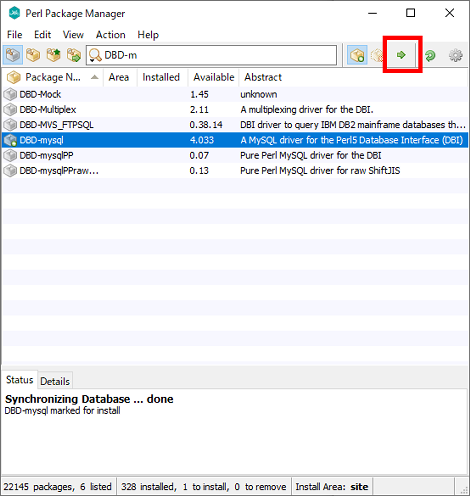Sort by Package Name column header
This screenshot has height=496, width=470.
pos(53,77)
